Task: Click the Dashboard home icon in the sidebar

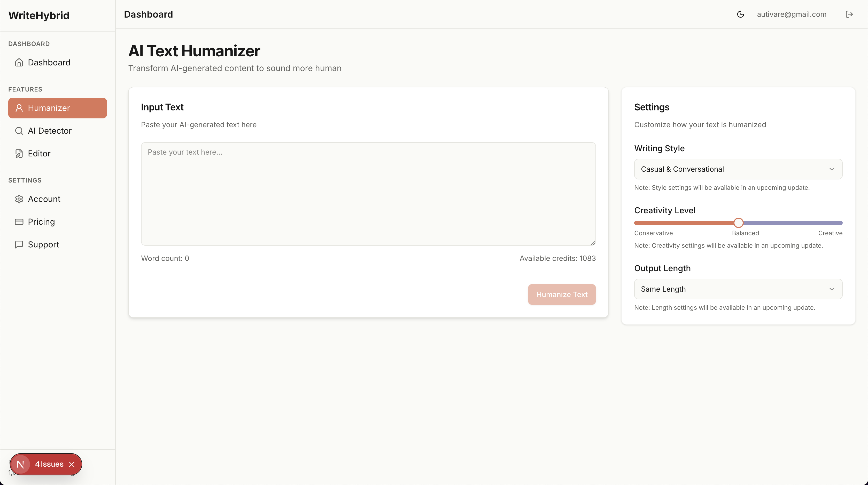Action: click(x=19, y=62)
